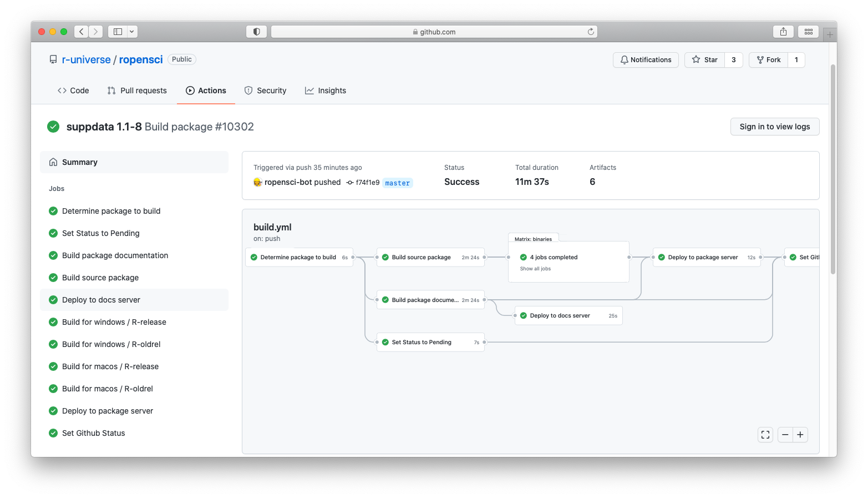Click Build source package graph node
Screen dimensions: 868x498
coord(431,257)
